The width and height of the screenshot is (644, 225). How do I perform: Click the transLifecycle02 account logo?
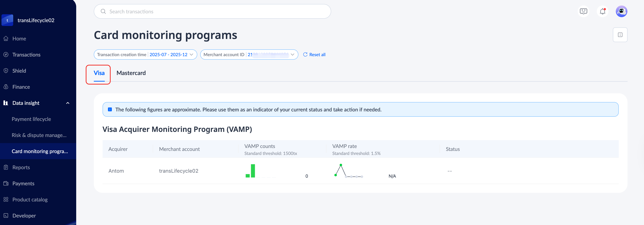[7, 20]
